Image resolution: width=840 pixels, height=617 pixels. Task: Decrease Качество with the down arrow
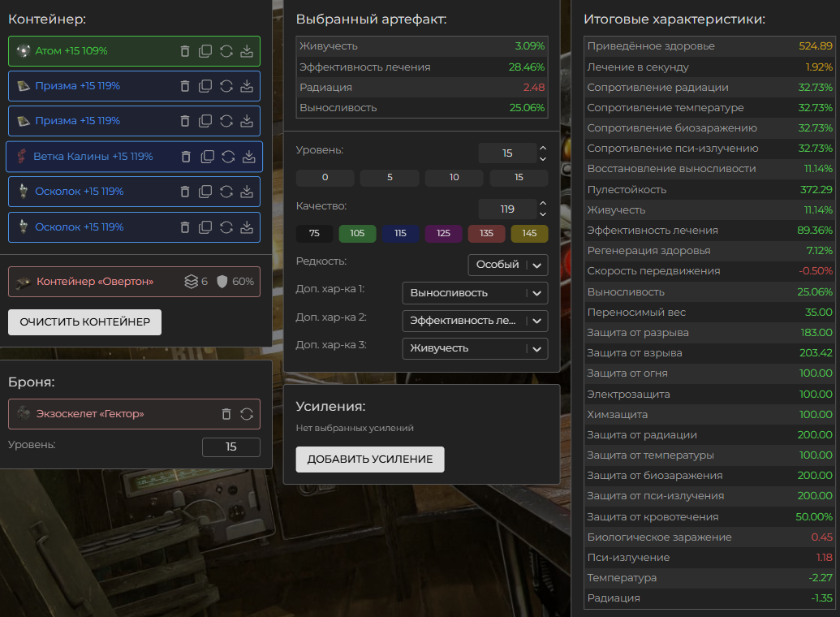pos(543,214)
